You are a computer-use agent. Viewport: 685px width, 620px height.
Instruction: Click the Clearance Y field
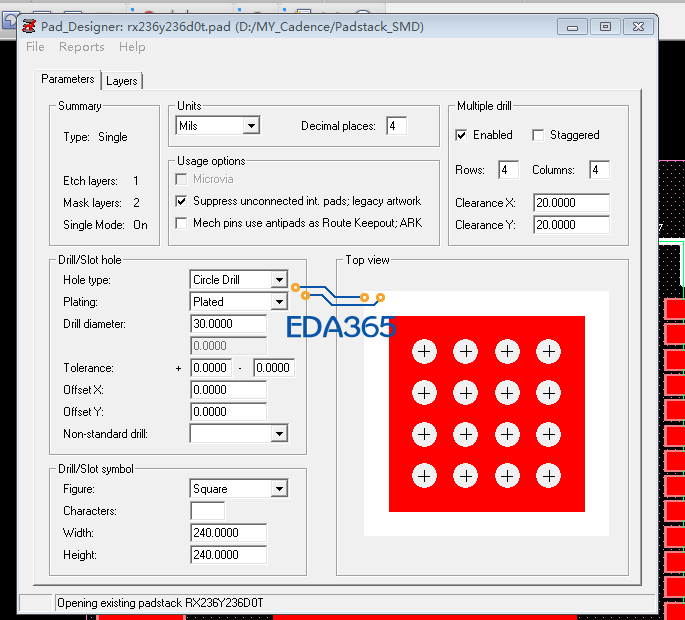point(571,225)
